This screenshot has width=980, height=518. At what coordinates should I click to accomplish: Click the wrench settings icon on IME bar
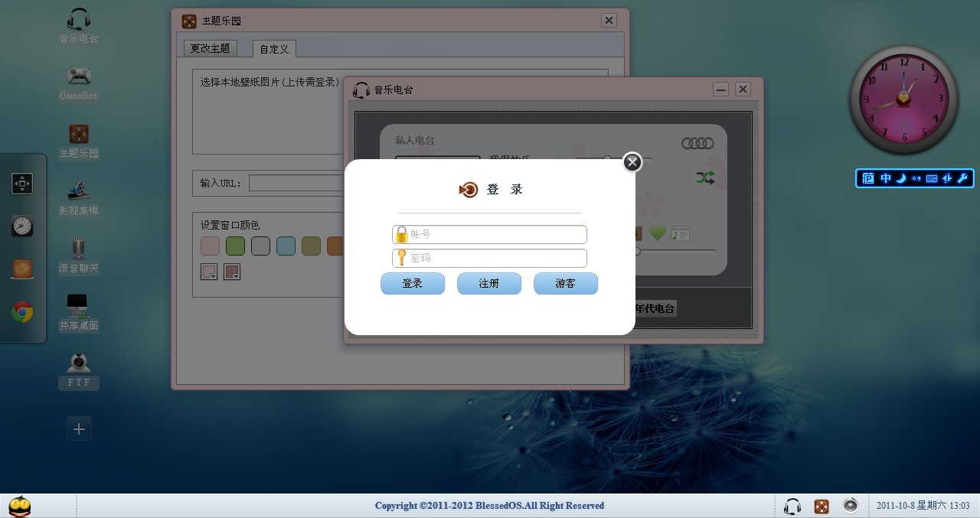(x=963, y=178)
